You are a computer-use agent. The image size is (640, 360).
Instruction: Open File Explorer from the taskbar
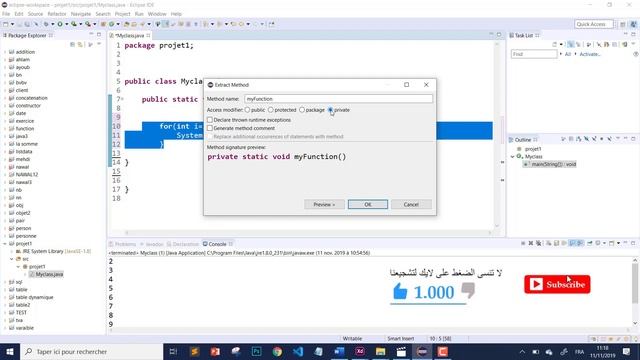point(380,351)
